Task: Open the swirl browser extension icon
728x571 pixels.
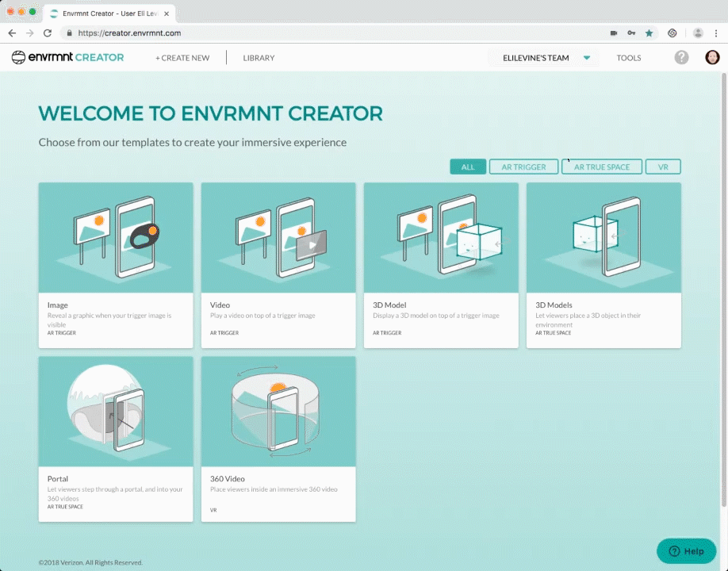Action: tap(672, 33)
